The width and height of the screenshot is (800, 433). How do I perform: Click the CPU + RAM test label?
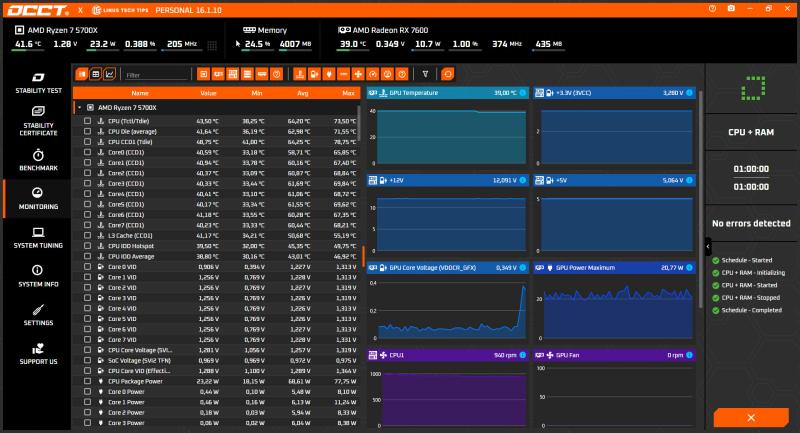pos(751,132)
